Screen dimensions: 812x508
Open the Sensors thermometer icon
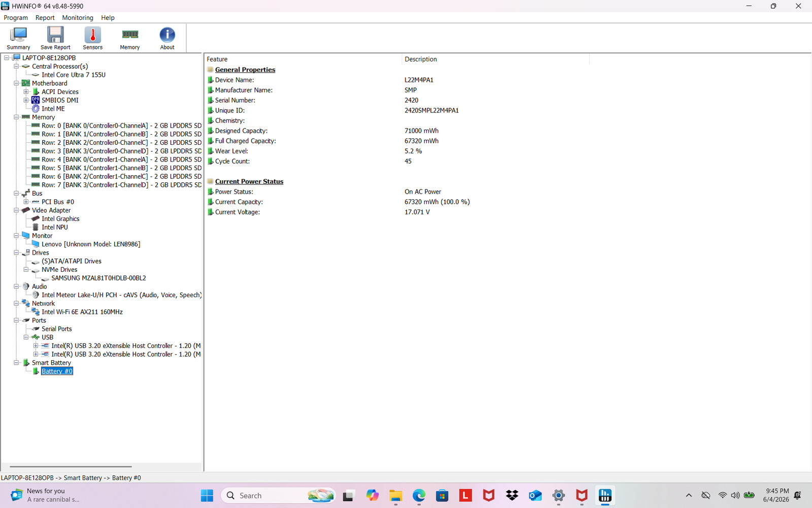(92, 38)
